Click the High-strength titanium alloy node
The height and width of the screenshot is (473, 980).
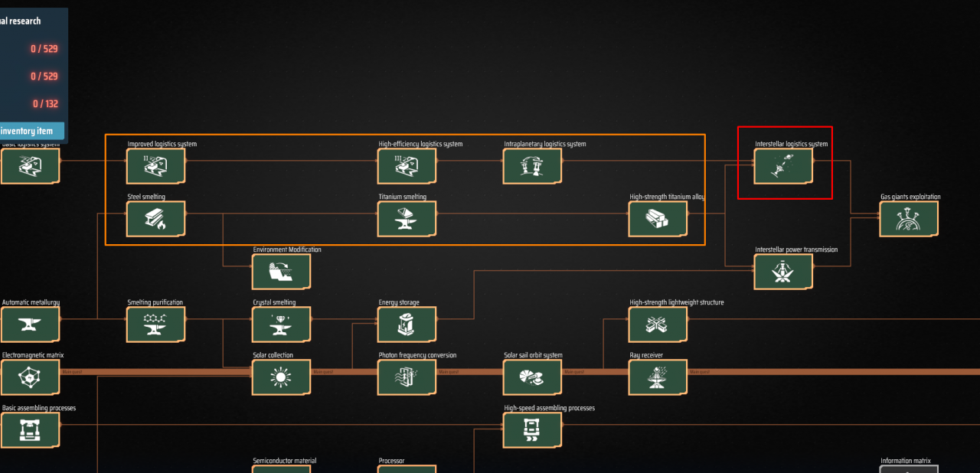click(658, 219)
